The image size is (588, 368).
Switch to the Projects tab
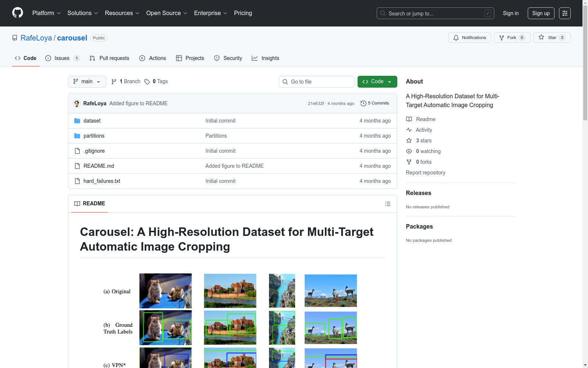click(190, 58)
